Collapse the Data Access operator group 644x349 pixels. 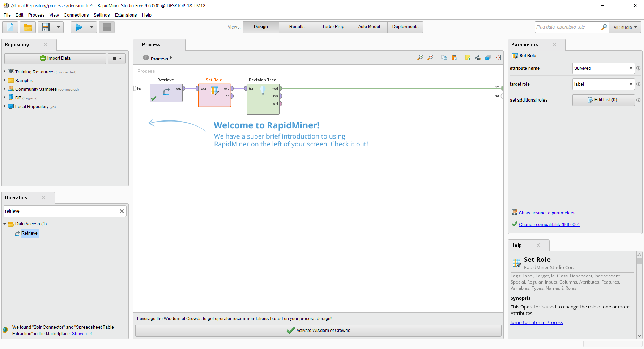click(x=5, y=224)
